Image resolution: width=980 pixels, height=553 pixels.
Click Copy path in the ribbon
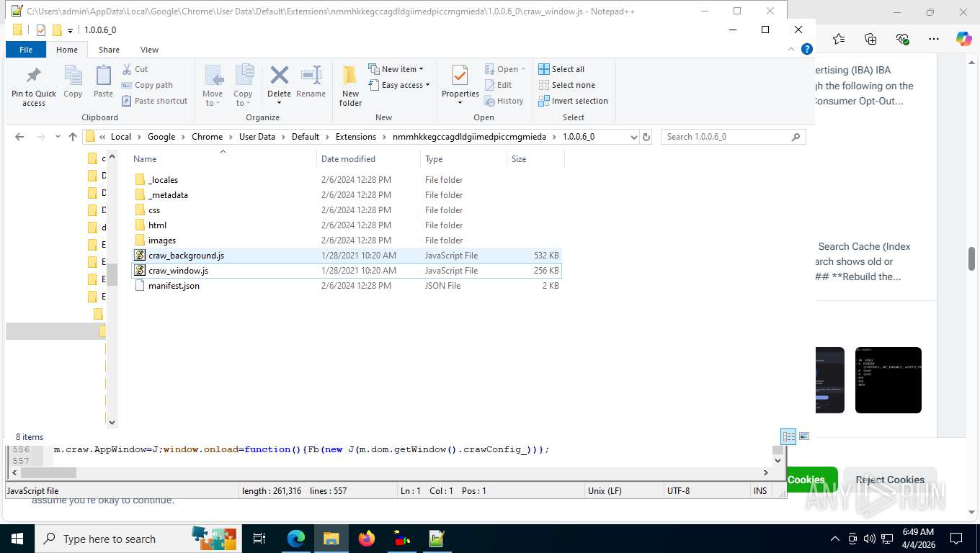point(147,85)
